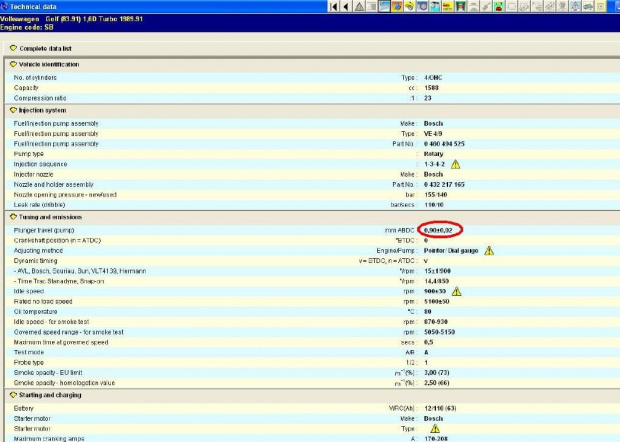620x442 pixels.
Task: Click the Time Trac Stanadyne, Snap-on row
Action: [x=60, y=281]
